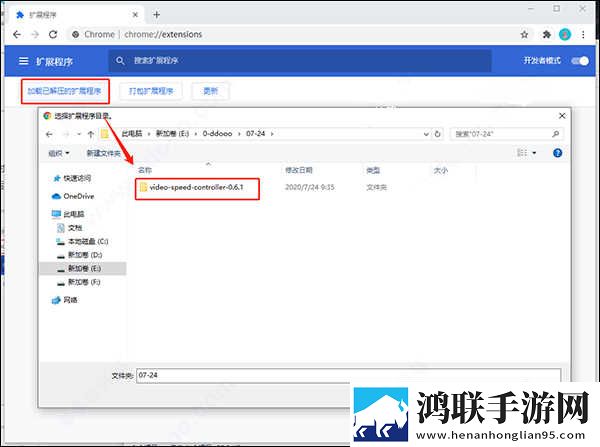Screen dimensions: 600x447
Task: Expand the address bar history dropdown
Action: [x=426, y=134]
